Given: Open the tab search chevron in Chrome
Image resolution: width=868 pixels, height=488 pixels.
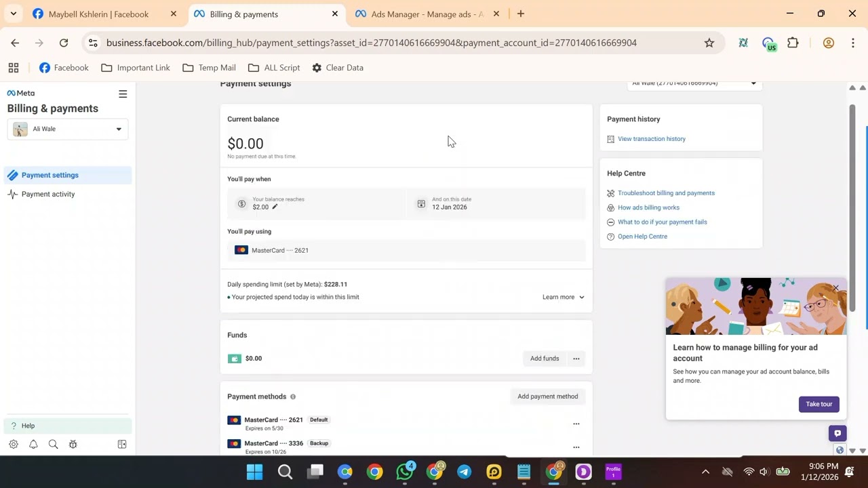Looking at the screenshot, I should click(13, 14).
